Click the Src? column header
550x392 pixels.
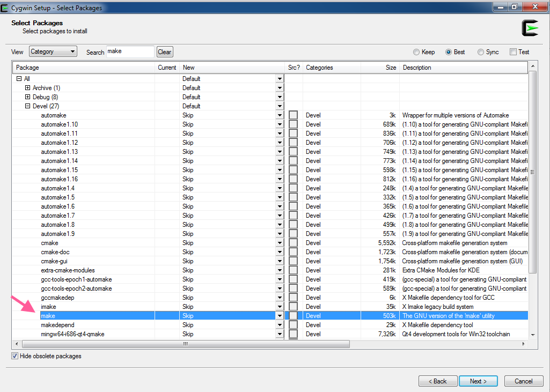click(x=294, y=68)
